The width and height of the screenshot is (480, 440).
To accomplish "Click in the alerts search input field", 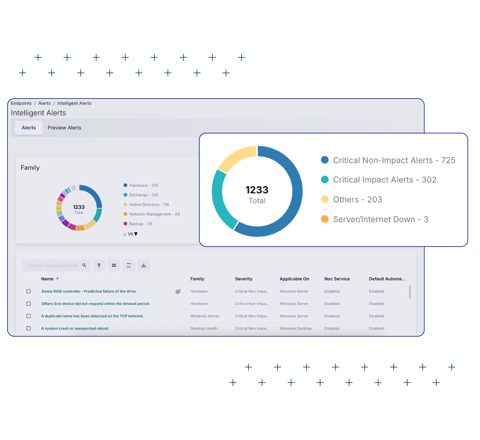I will (52, 265).
